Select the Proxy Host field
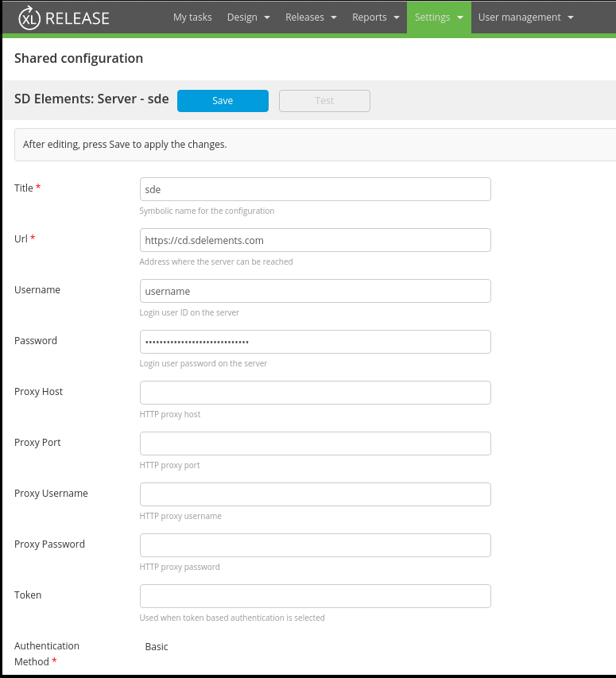This screenshot has width=616, height=678. click(x=315, y=393)
